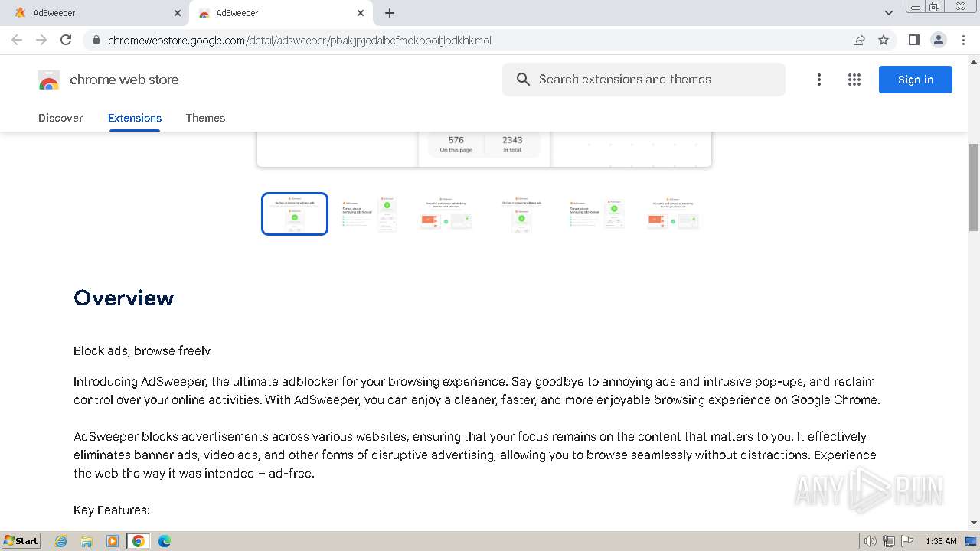Select the fourth screenshot thumbnail

pos(521,214)
